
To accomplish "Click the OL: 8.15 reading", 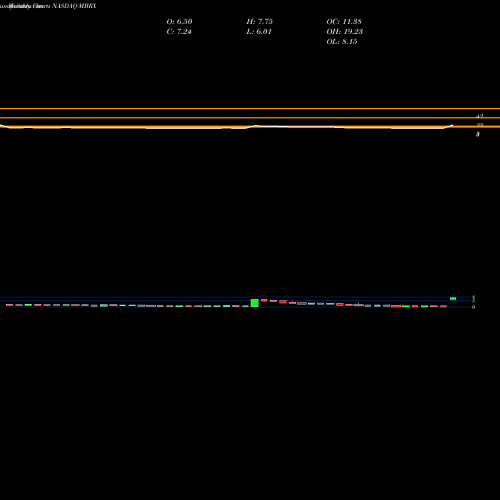I will pos(342,41).
